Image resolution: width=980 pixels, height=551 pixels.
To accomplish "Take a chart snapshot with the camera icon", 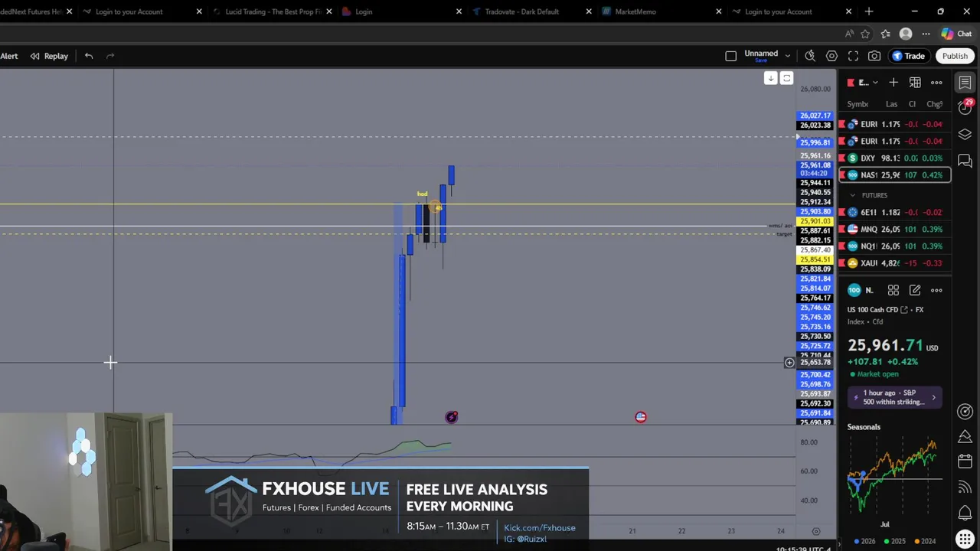I will [x=874, y=56].
